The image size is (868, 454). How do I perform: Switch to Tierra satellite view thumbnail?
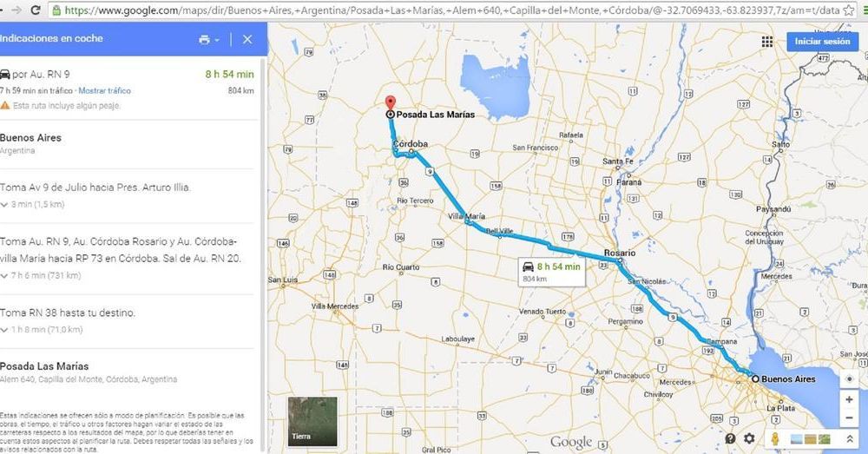[312, 421]
